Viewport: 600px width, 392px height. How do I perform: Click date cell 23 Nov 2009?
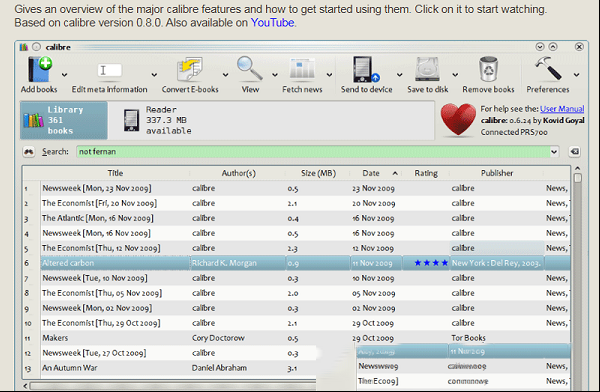(373, 188)
